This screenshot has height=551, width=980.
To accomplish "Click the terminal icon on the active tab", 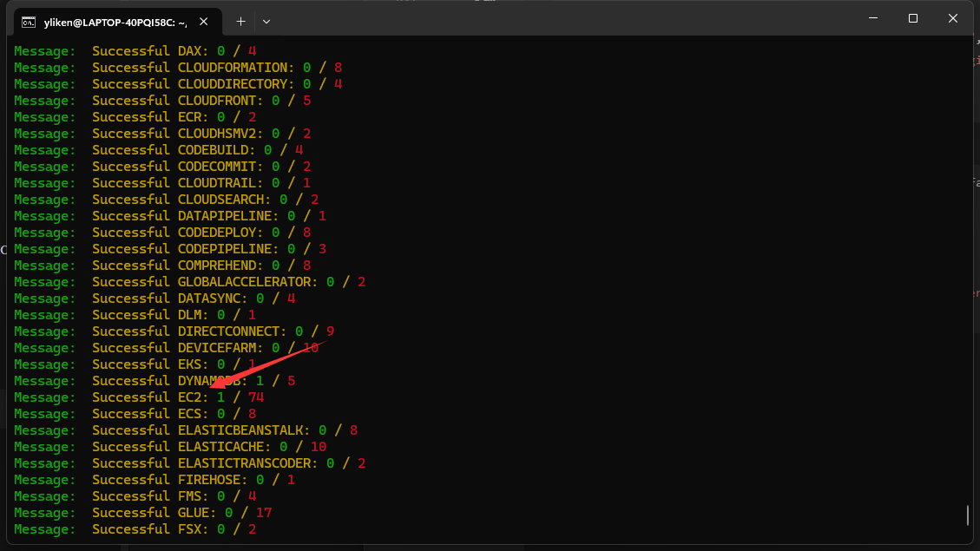I will click(29, 21).
